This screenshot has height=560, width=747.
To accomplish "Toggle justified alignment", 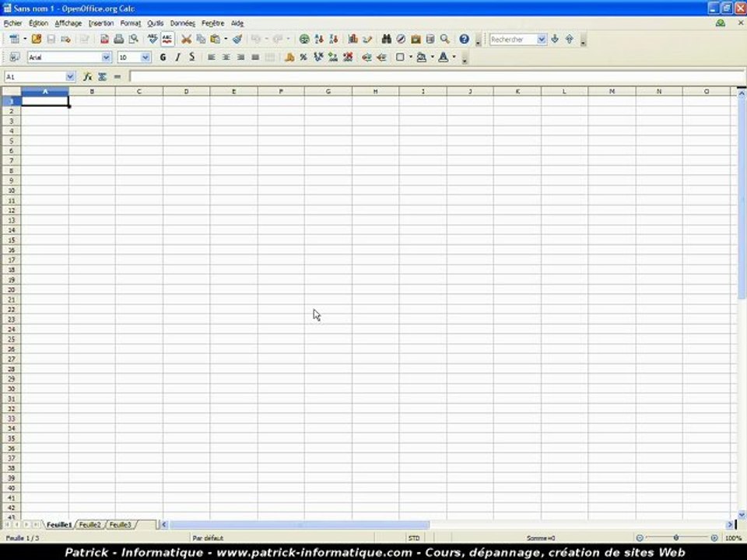I will pyautogui.click(x=255, y=57).
